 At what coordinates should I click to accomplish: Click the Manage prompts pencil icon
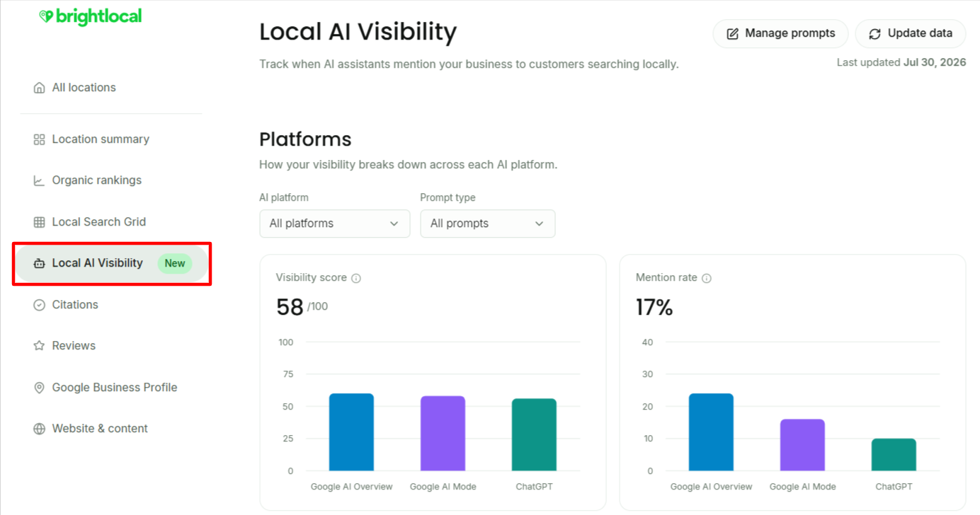[x=733, y=34]
